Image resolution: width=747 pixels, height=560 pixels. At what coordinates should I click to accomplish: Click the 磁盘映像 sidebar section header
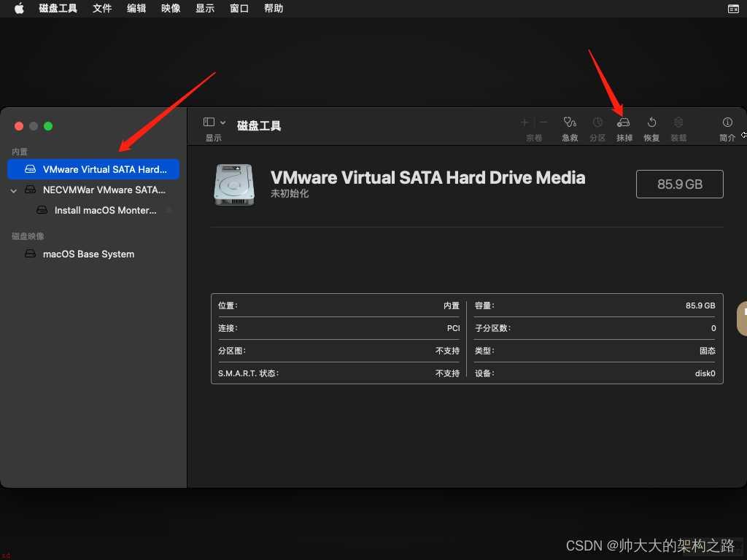point(28,236)
